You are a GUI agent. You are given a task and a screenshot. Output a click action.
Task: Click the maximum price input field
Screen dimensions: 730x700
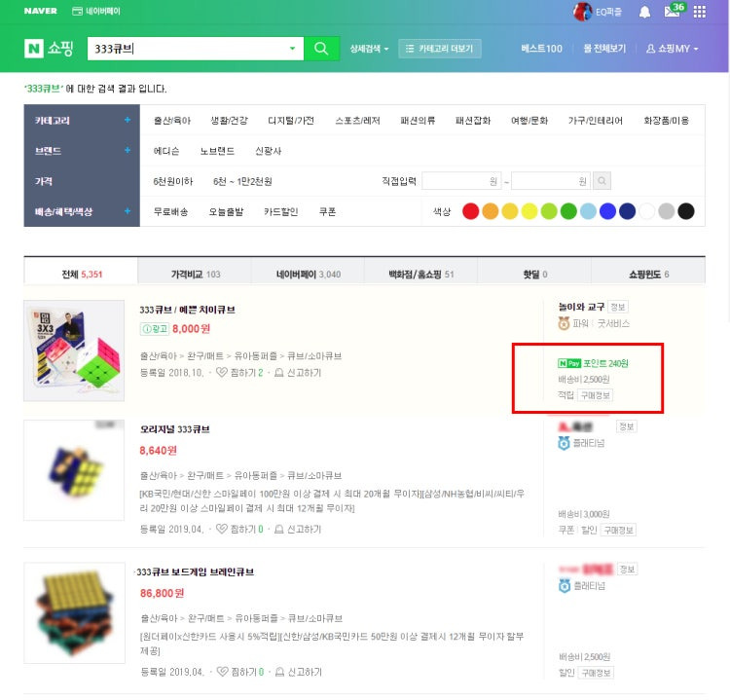[551, 181]
